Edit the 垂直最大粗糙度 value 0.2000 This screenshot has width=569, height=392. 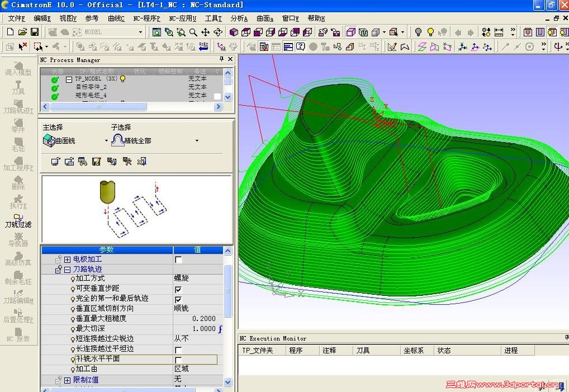198,319
